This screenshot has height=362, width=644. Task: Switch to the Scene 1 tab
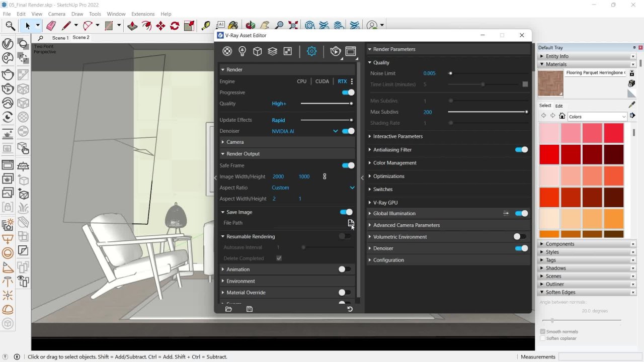pyautogui.click(x=60, y=38)
